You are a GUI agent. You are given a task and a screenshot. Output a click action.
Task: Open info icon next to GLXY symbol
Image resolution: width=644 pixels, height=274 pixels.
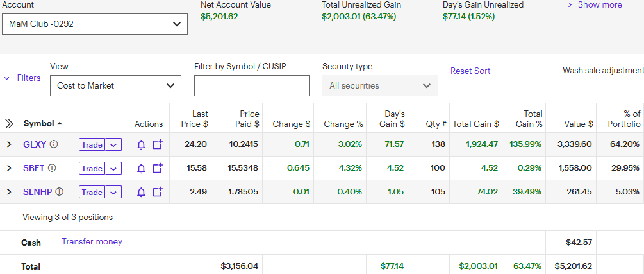point(54,144)
